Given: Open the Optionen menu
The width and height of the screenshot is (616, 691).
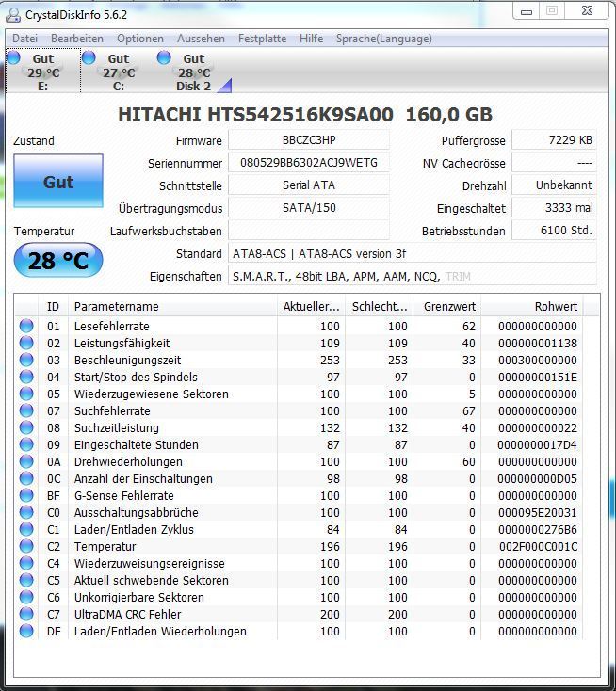Looking at the screenshot, I should (140, 39).
